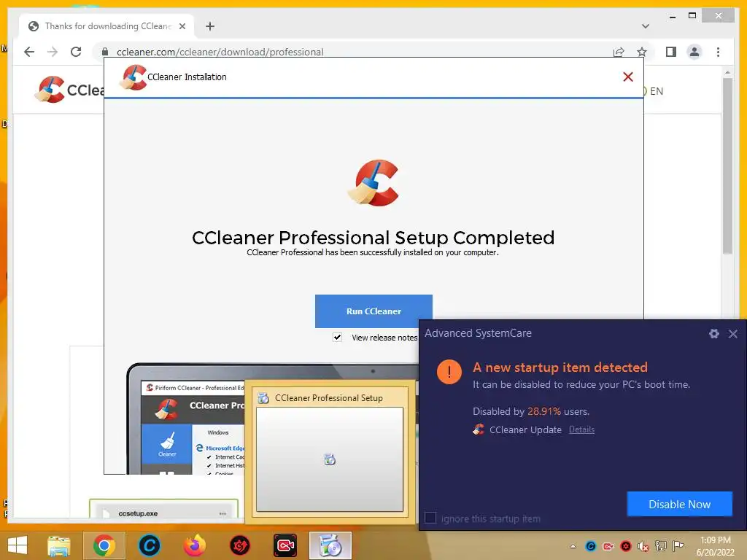Click the Chrome forward arrow
This screenshot has width=747, height=560.
(53, 52)
